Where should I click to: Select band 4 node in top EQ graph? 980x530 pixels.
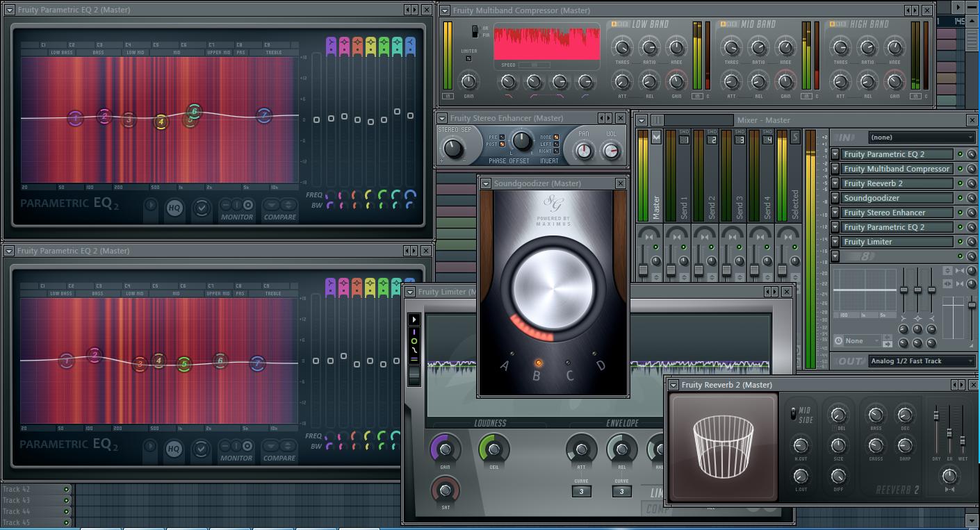click(x=161, y=122)
